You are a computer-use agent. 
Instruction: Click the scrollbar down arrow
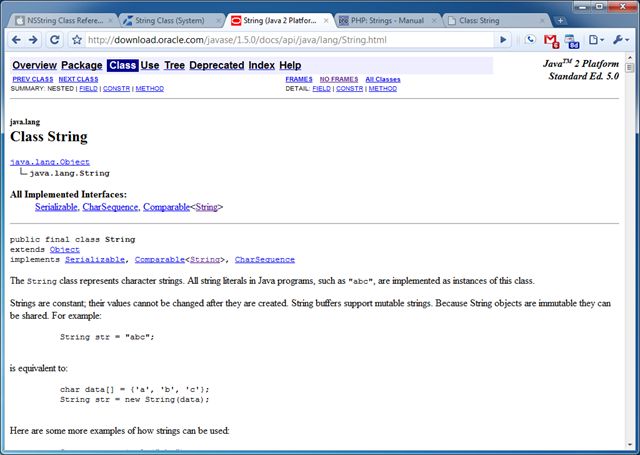click(x=629, y=445)
